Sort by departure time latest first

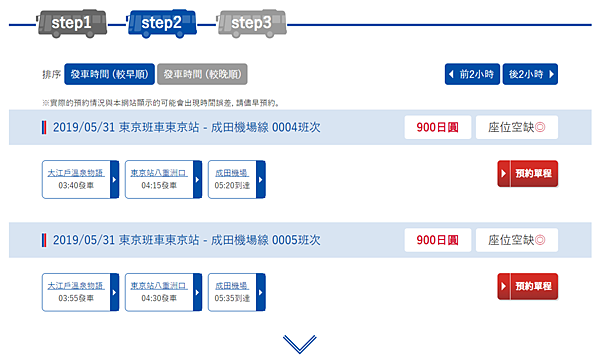tap(202, 74)
